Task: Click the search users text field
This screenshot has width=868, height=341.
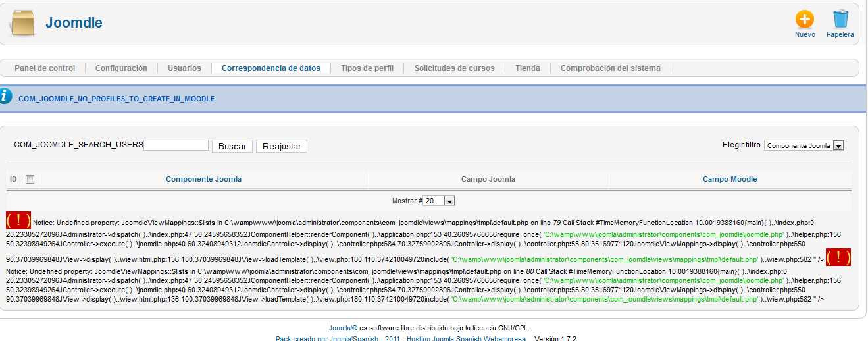Action: pos(176,145)
